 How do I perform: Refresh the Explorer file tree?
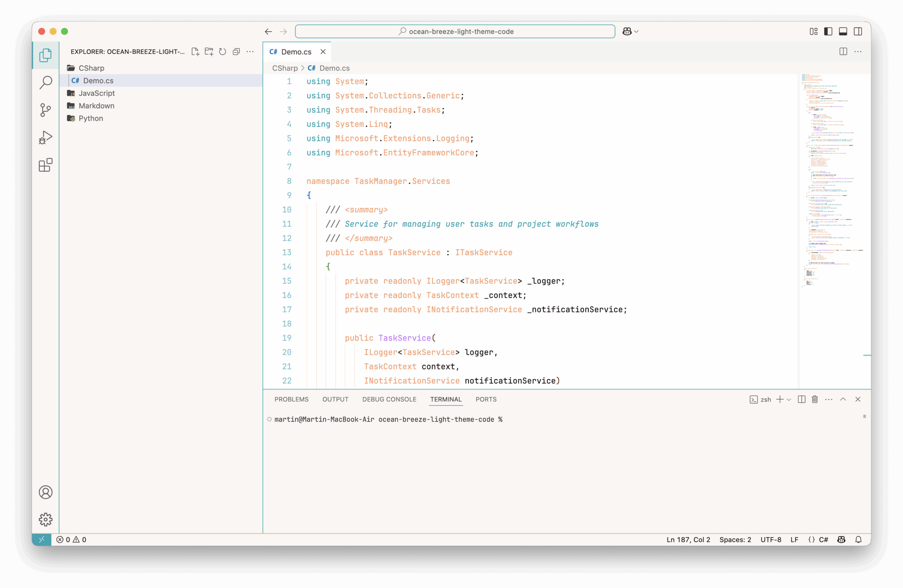[223, 51]
